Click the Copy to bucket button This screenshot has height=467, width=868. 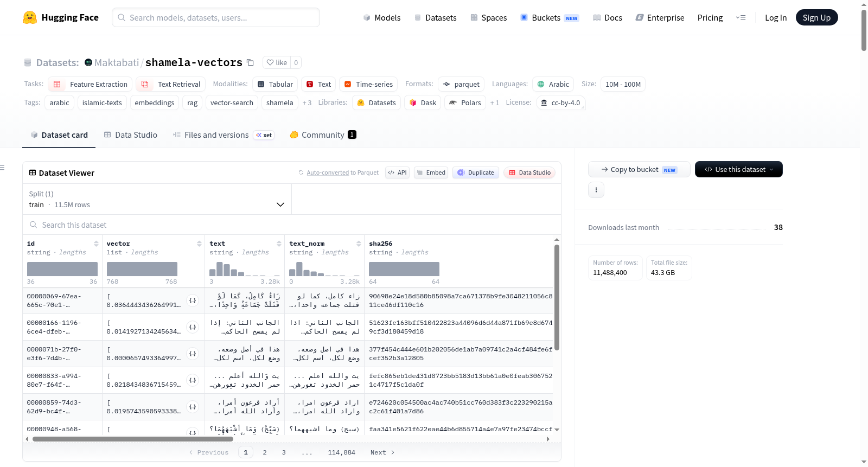639,169
